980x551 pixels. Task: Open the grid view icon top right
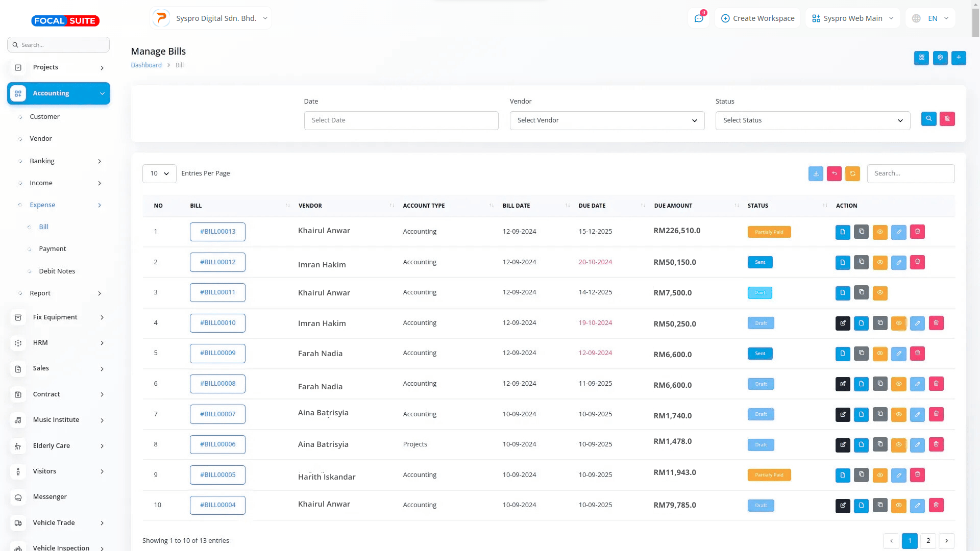(921, 58)
